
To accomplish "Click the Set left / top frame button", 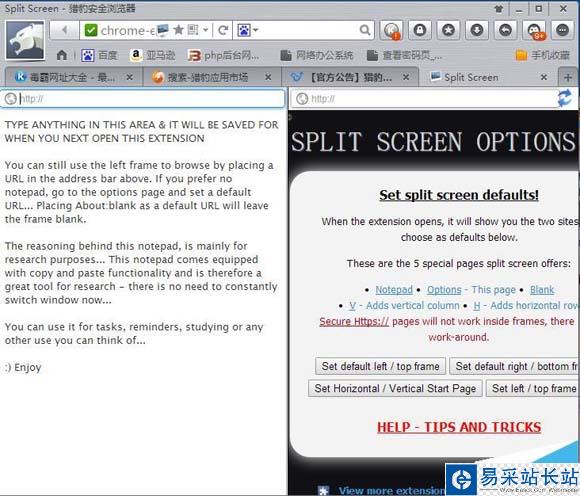I will (533, 388).
